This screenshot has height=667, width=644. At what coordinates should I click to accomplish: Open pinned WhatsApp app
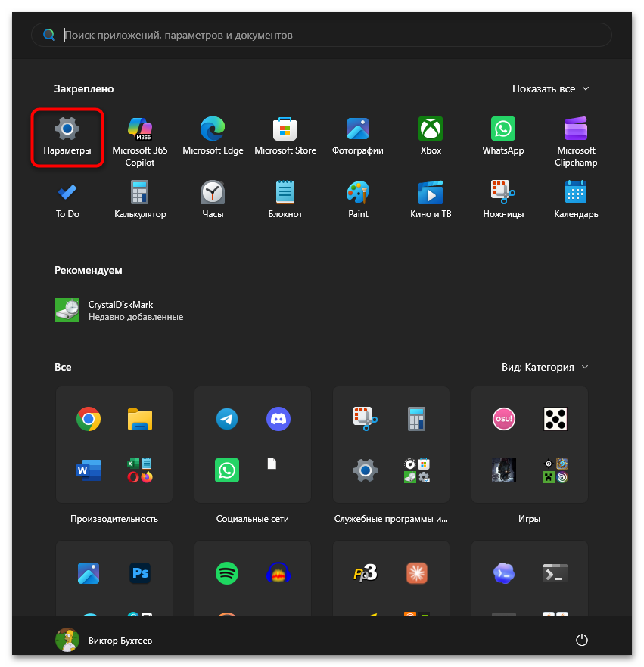click(503, 136)
